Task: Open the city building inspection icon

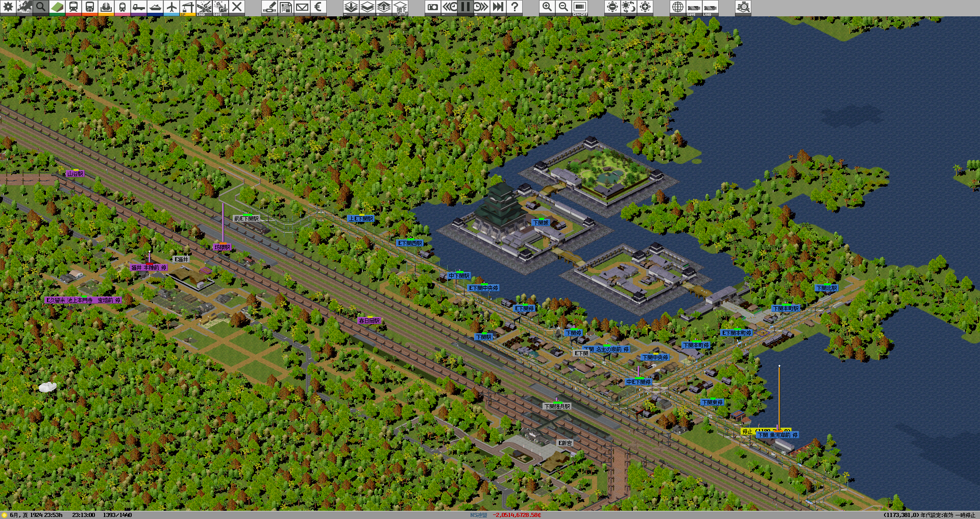Action: coord(743,7)
